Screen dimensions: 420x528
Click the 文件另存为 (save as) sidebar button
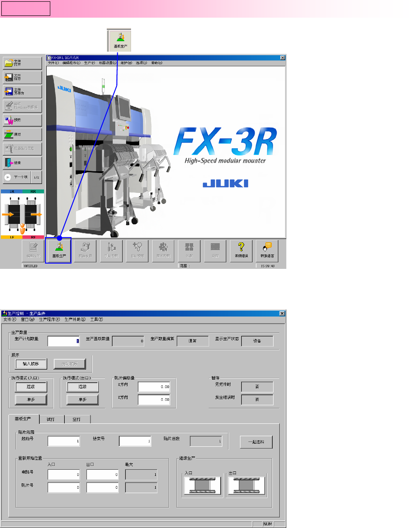coord(22,91)
